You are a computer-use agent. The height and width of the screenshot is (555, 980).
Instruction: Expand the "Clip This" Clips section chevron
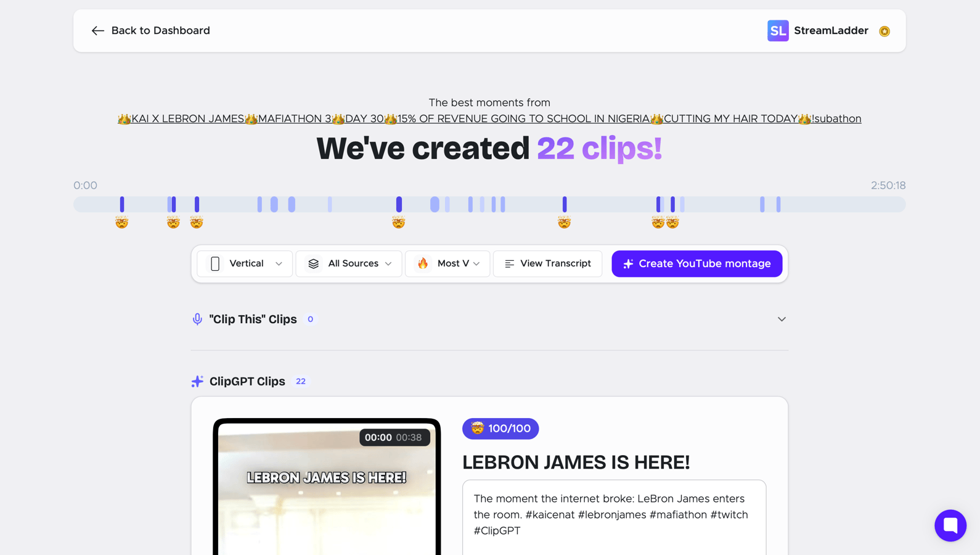(x=782, y=319)
